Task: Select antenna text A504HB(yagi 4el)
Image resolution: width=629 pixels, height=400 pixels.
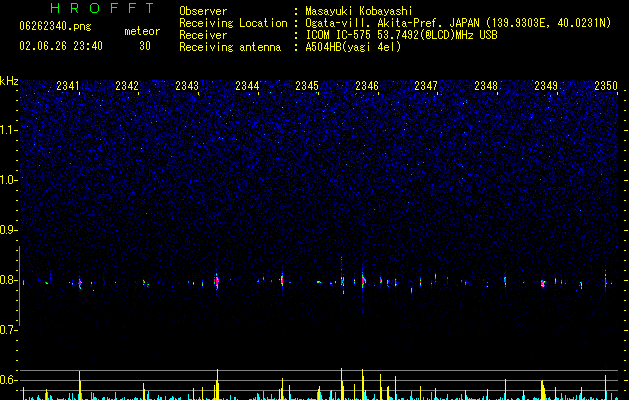Action: tap(353, 47)
